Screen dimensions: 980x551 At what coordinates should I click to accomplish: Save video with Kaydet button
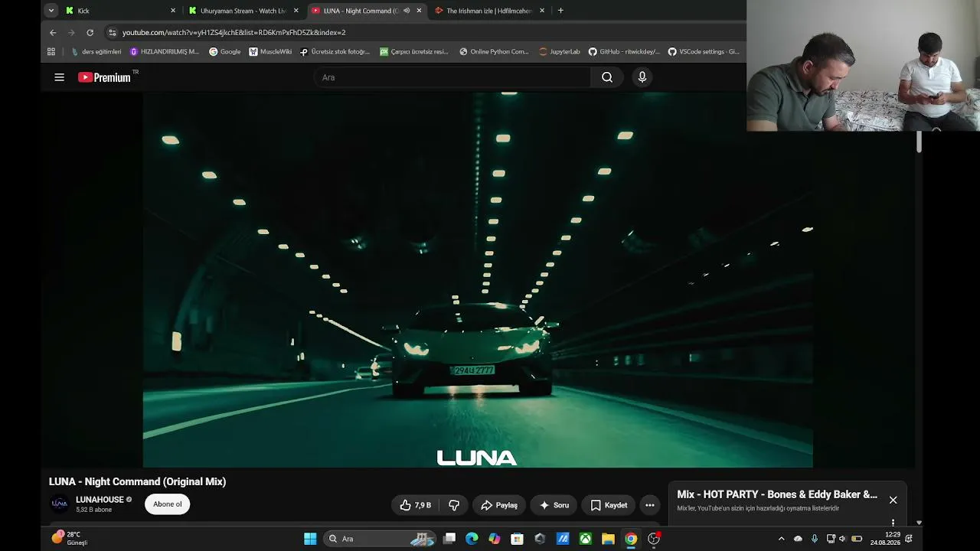609,505
